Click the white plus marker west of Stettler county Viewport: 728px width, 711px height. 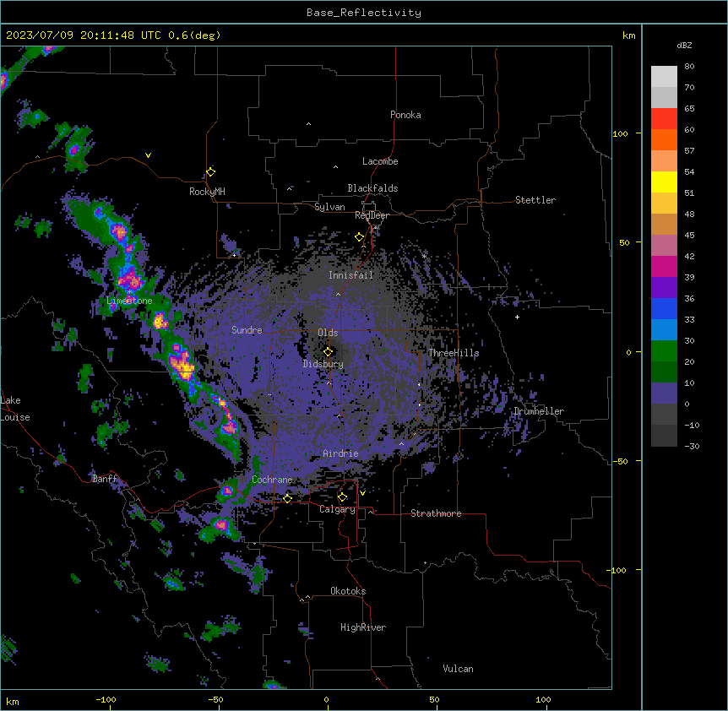tap(517, 317)
